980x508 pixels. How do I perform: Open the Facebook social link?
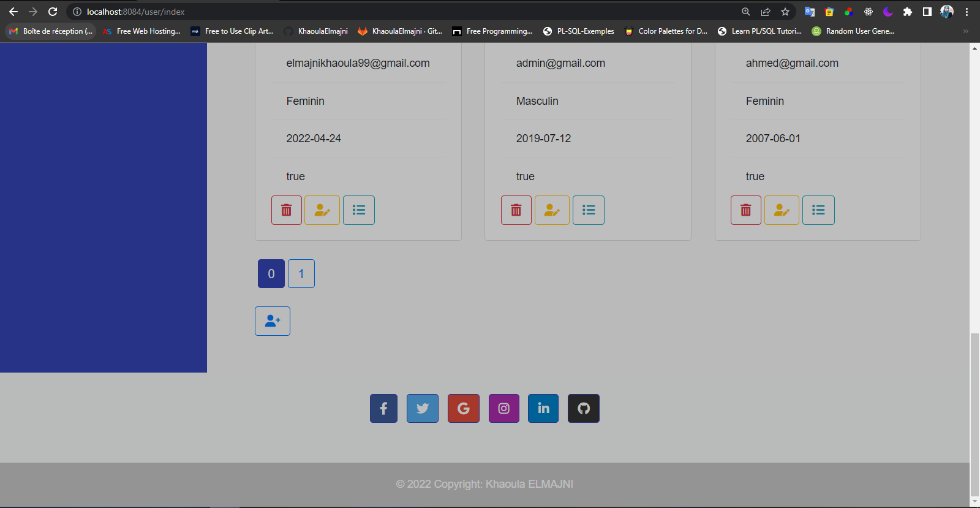[x=383, y=408]
